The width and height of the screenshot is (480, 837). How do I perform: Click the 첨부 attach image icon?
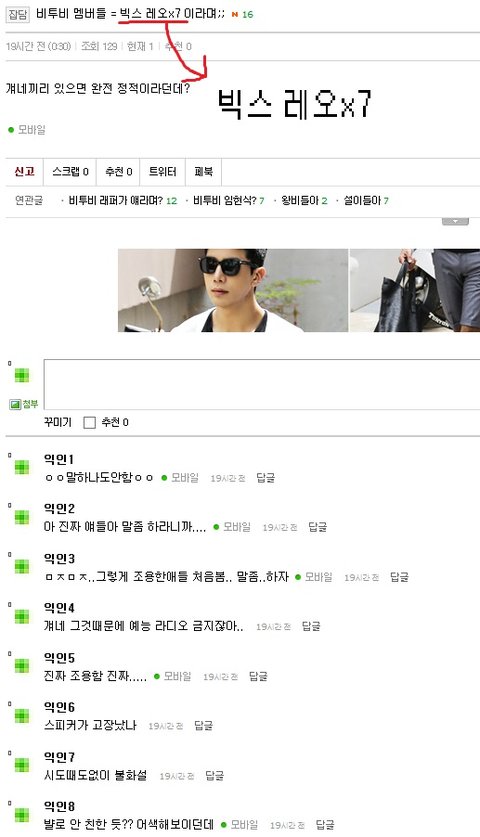(x=15, y=405)
